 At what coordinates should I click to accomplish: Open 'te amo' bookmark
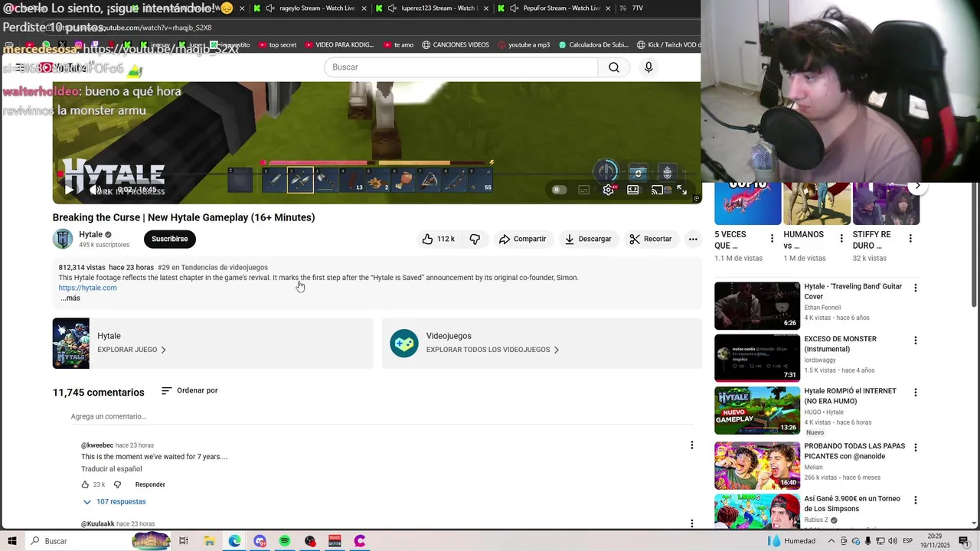pos(398,44)
